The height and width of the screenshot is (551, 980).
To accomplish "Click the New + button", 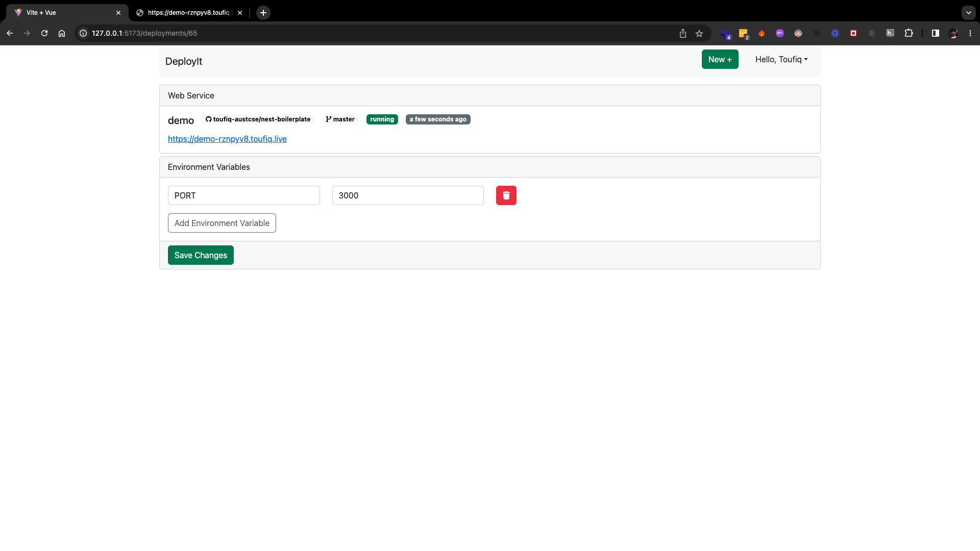I will 720,60.
